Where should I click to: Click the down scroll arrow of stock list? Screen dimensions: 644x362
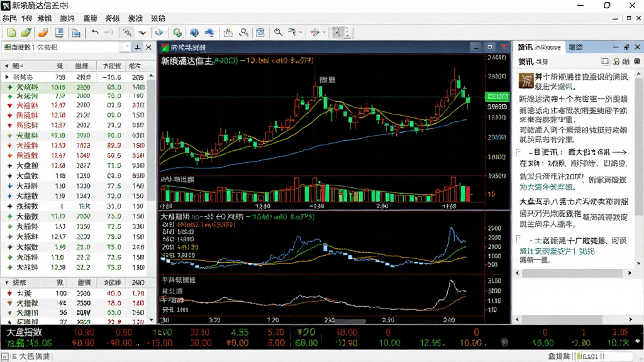click(151, 320)
